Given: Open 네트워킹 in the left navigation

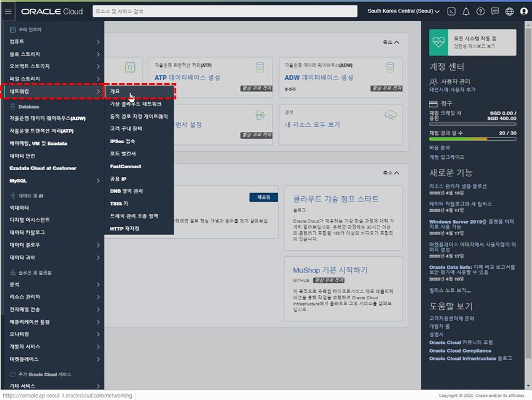Looking at the screenshot, I should pyautogui.click(x=53, y=92).
